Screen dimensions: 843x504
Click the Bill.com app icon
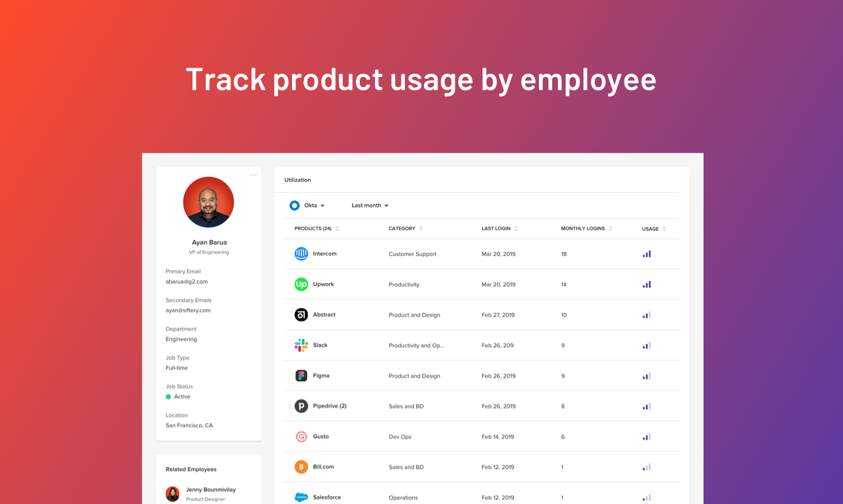coord(301,467)
